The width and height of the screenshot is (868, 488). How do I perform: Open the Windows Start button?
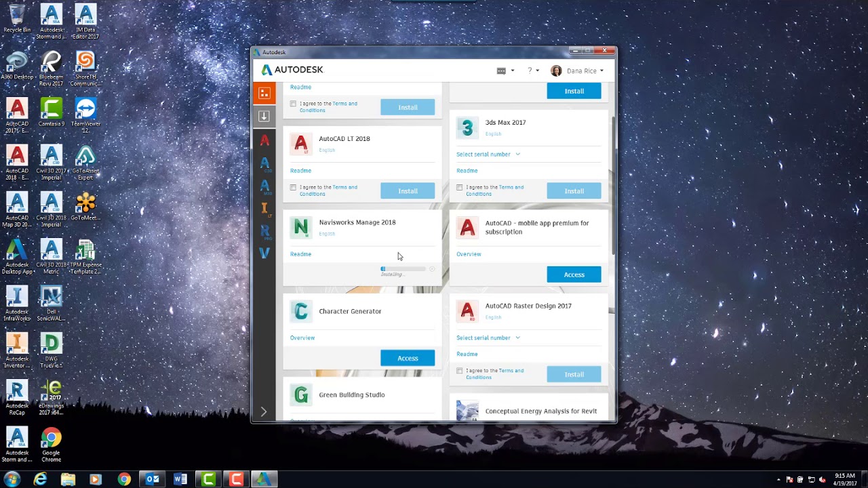[12, 479]
